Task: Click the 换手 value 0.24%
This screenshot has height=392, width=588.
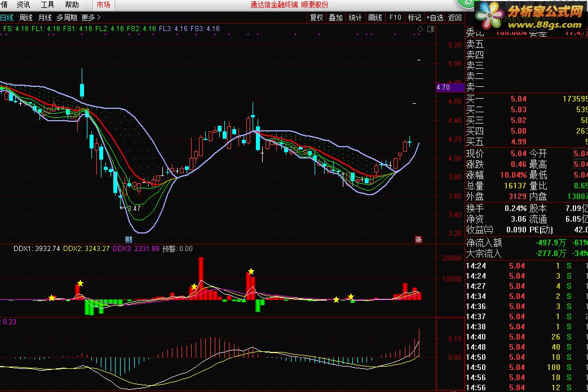Action: pyautogui.click(x=516, y=209)
